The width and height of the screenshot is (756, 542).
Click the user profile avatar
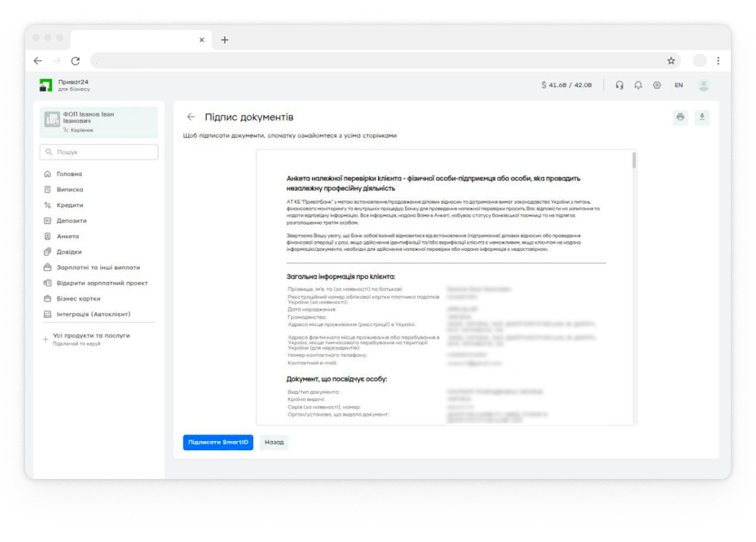(x=704, y=85)
